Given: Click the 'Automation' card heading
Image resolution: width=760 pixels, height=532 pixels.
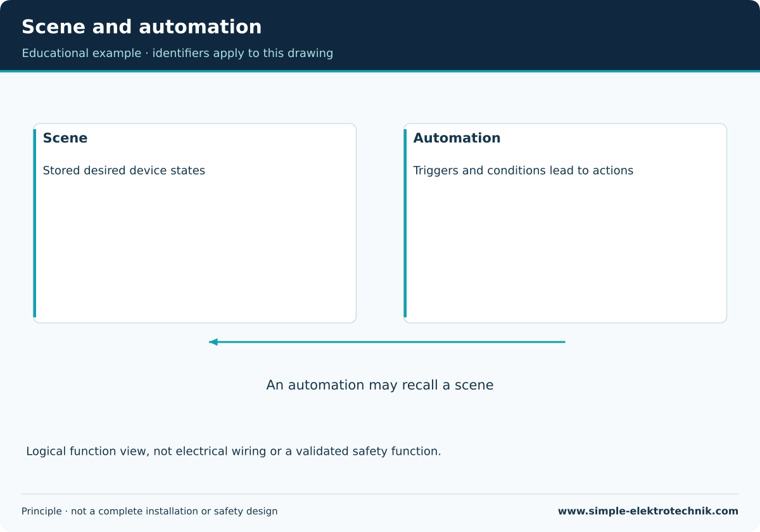Looking at the screenshot, I should tap(457, 138).
